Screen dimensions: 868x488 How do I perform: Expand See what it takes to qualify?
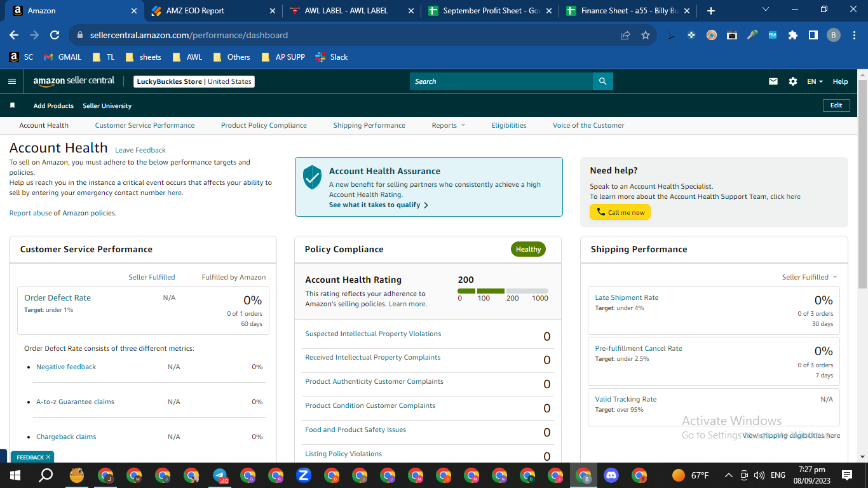379,205
